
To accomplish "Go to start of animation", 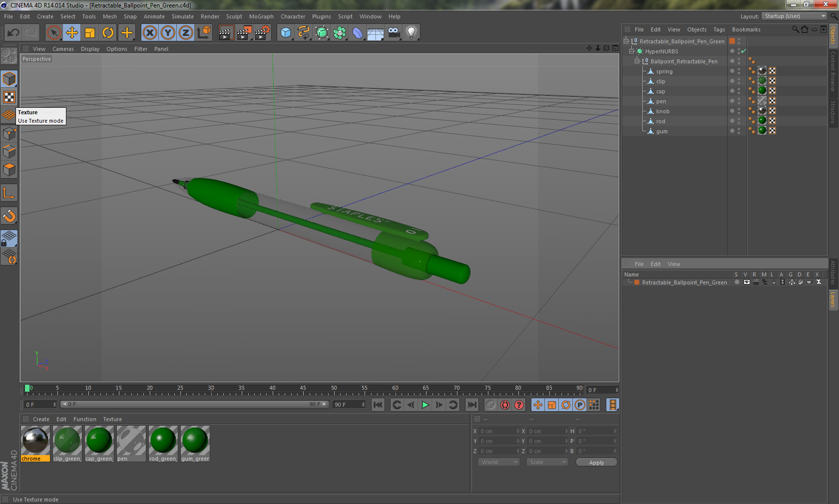I will point(378,405).
